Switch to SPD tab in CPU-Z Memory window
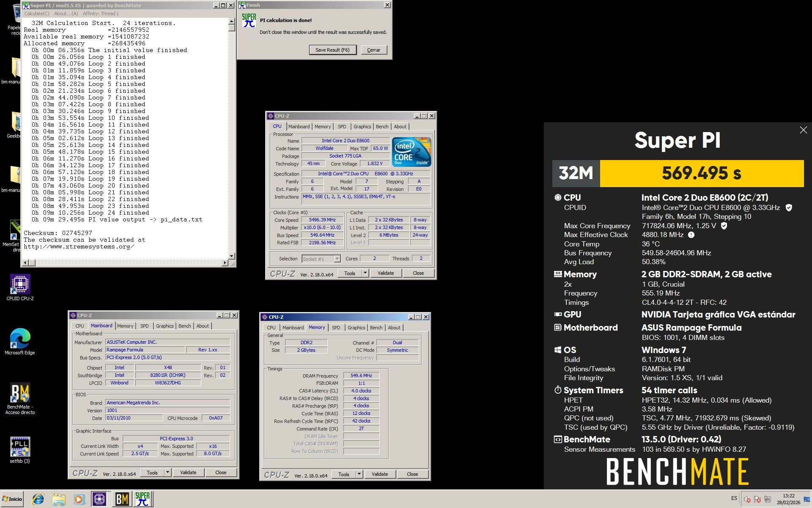This screenshot has height=508, width=812. coord(336,328)
